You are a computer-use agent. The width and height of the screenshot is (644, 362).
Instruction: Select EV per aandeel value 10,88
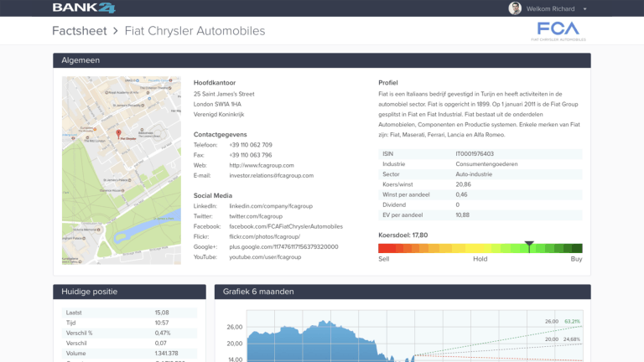[462, 215]
